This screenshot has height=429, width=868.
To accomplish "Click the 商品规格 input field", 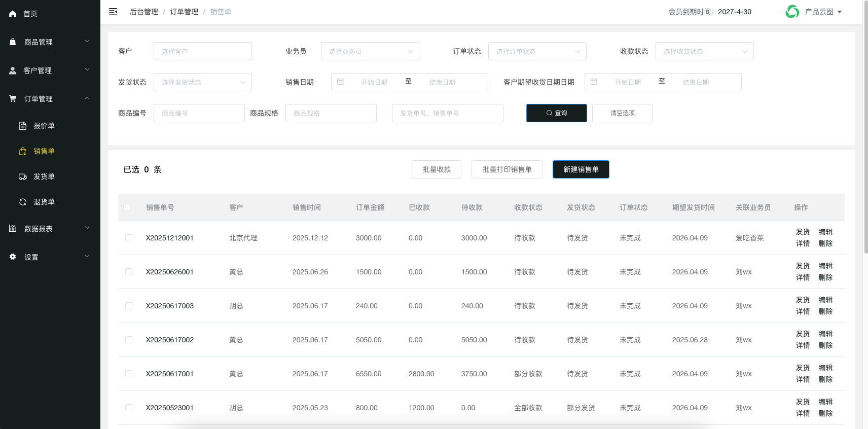I will [331, 113].
